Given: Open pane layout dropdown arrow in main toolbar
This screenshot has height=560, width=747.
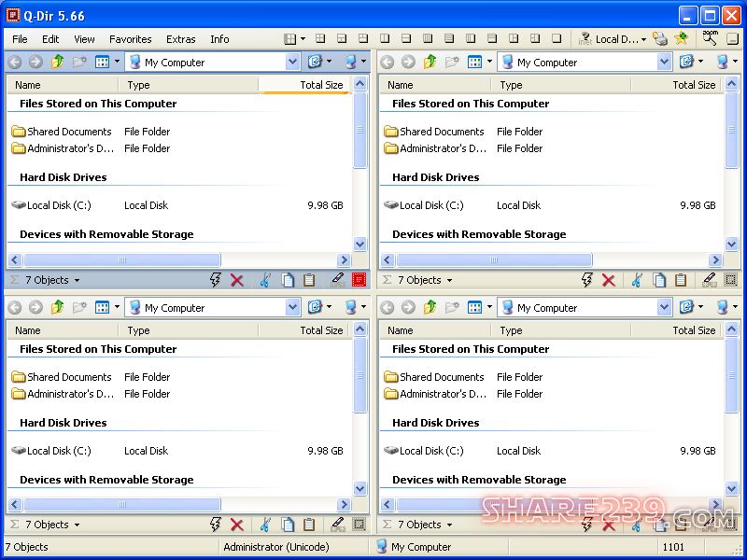Looking at the screenshot, I should [x=303, y=39].
